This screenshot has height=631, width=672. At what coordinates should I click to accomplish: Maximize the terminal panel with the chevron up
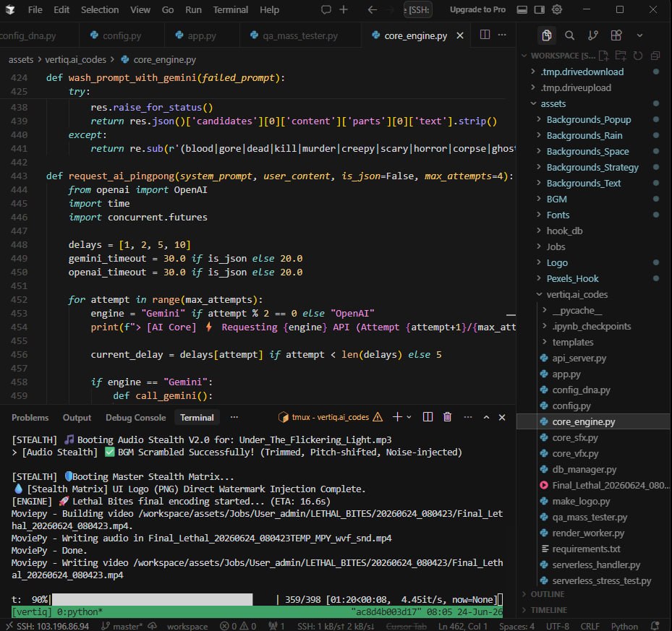pyautogui.click(x=486, y=417)
